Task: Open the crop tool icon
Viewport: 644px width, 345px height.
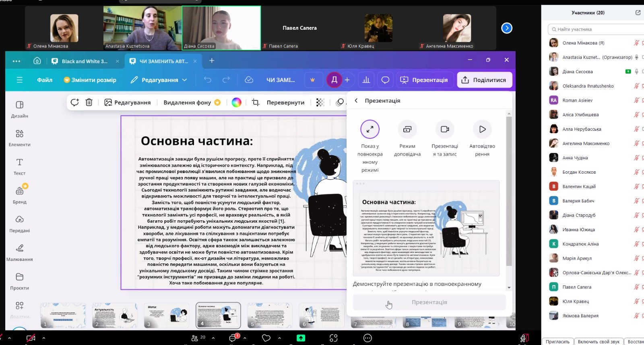Action: click(255, 103)
